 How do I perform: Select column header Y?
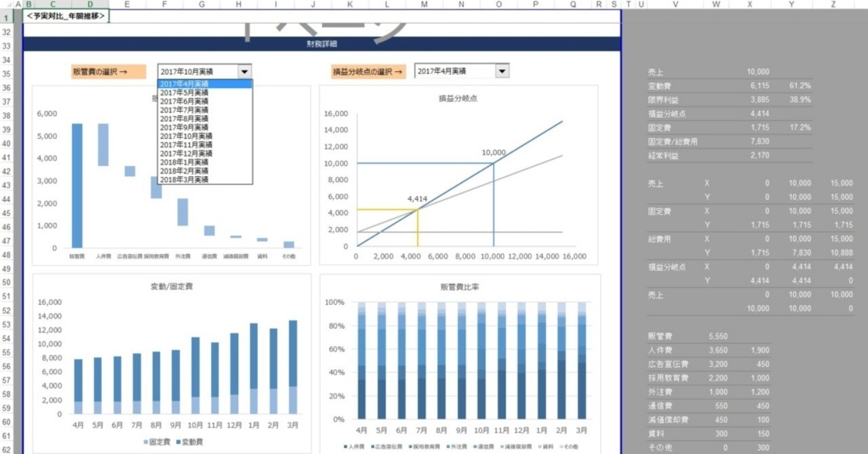pyautogui.click(x=792, y=5)
